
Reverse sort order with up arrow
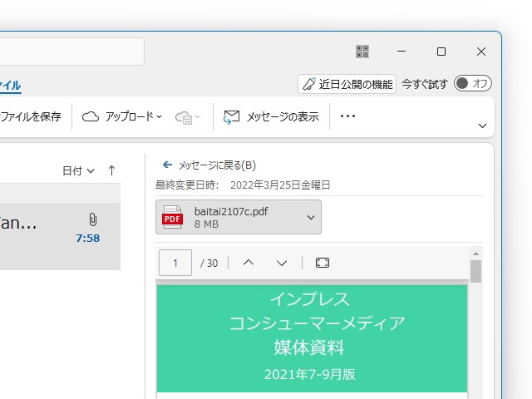click(111, 170)
